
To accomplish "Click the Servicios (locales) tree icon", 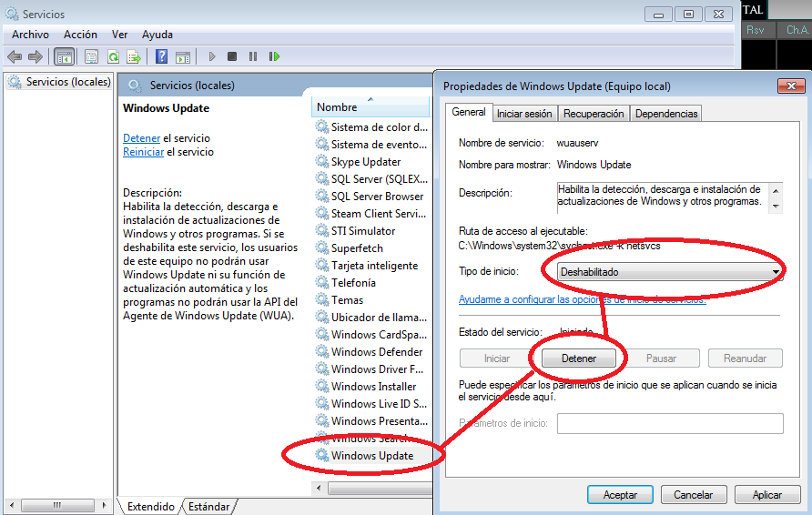I will pyautogui.click(x=15, y=82).
